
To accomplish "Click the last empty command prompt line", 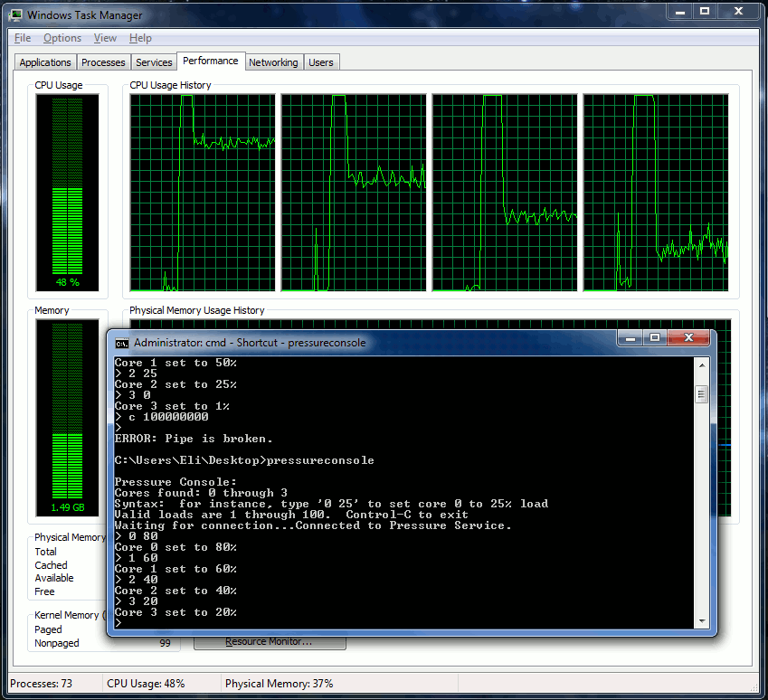I will pyautogui.click(x=118, y=624).
